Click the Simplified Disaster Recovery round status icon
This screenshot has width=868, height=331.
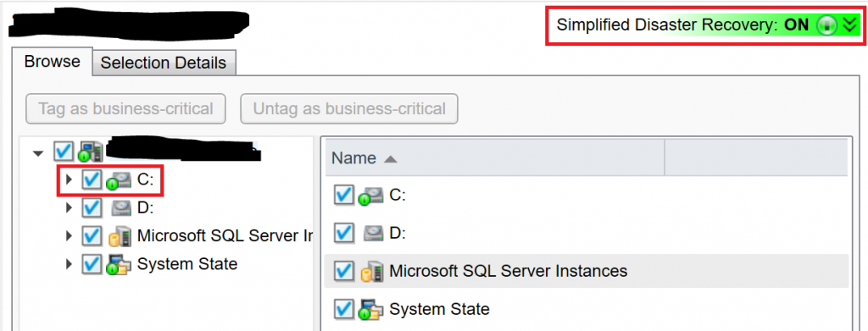pos(826,25)
